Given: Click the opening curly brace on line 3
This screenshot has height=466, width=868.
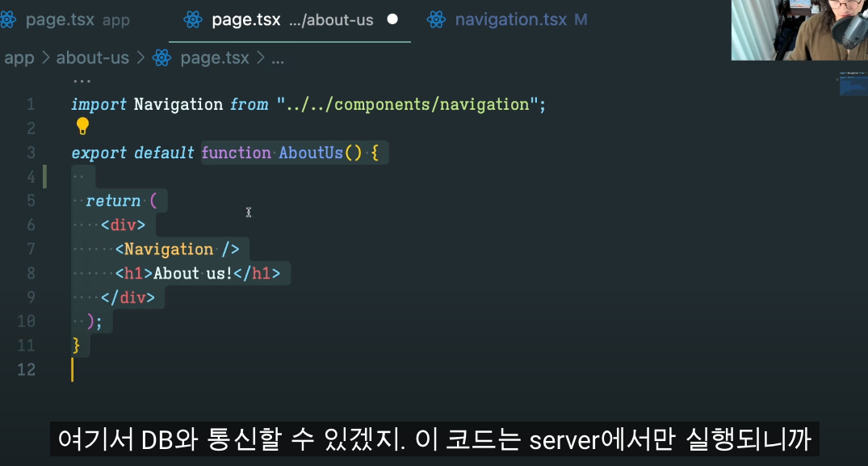Looking at the screenshot, I should 375,153.
